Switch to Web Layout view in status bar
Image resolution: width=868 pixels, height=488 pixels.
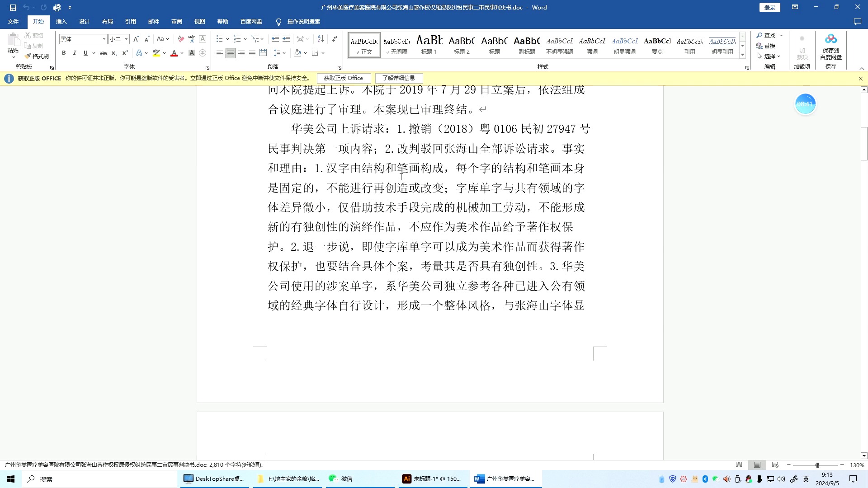(775, 465)
